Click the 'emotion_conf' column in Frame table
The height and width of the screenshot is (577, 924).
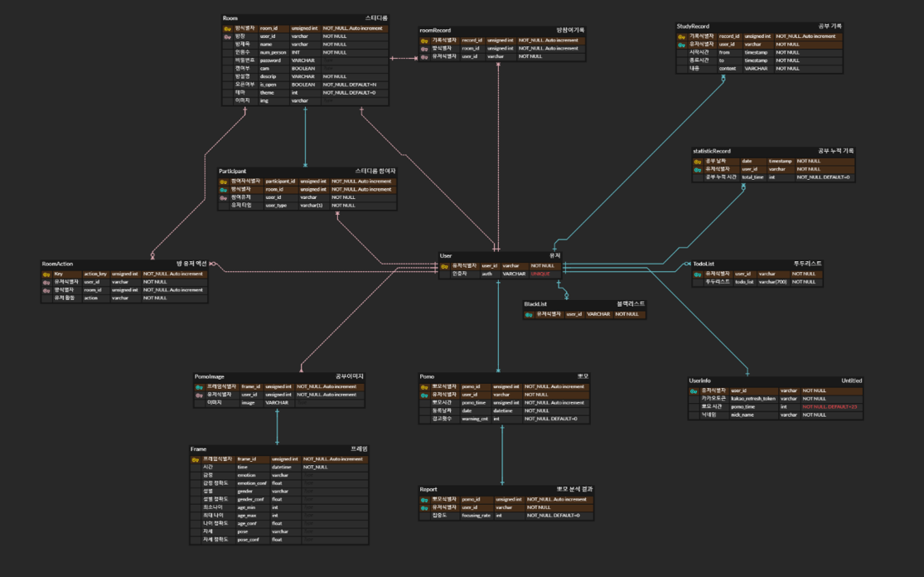tap(252, 483)
